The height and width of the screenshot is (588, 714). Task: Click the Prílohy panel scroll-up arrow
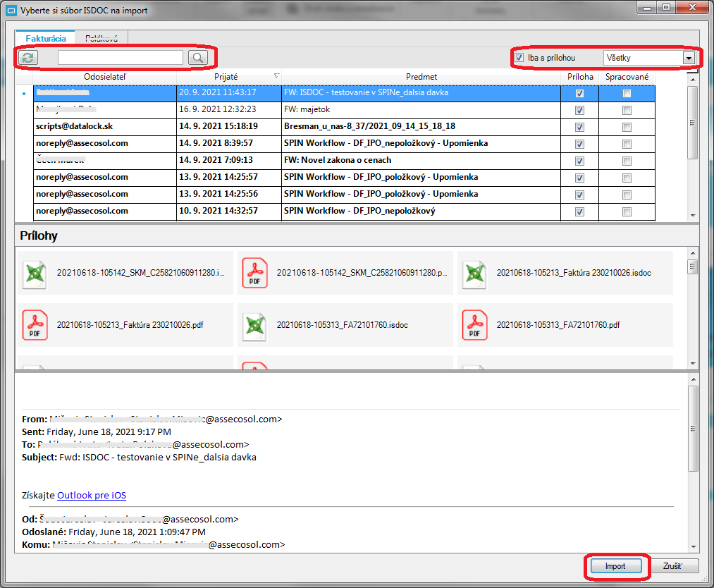tap(693, 253)
